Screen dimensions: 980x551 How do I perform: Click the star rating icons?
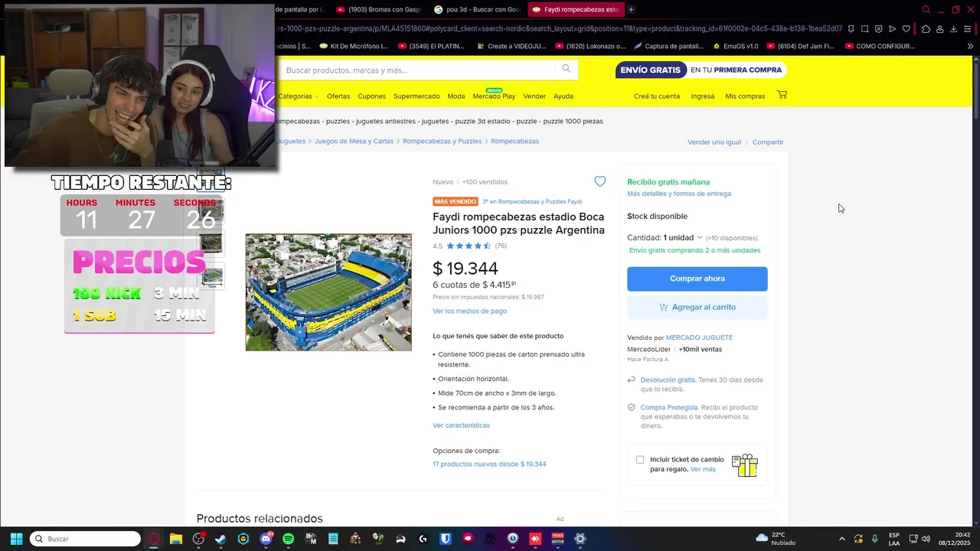point(469,246)
